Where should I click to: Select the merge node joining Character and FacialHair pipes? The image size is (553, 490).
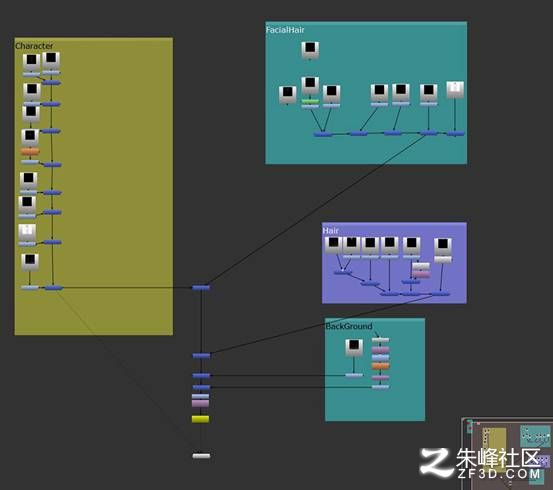[201, 288]
